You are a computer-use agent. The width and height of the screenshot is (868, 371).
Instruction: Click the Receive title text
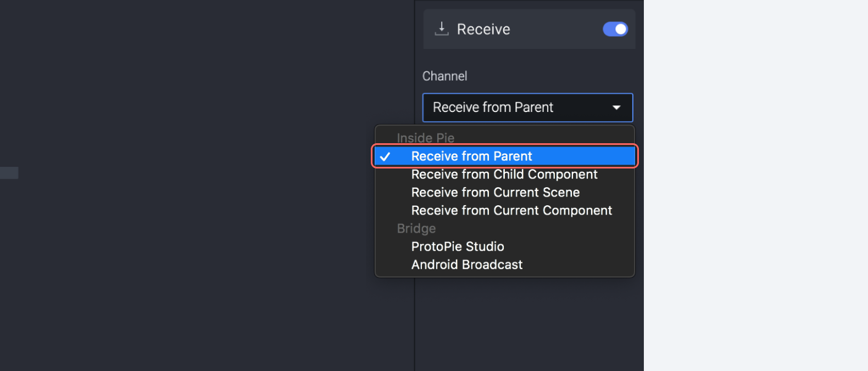pos(483,29)
